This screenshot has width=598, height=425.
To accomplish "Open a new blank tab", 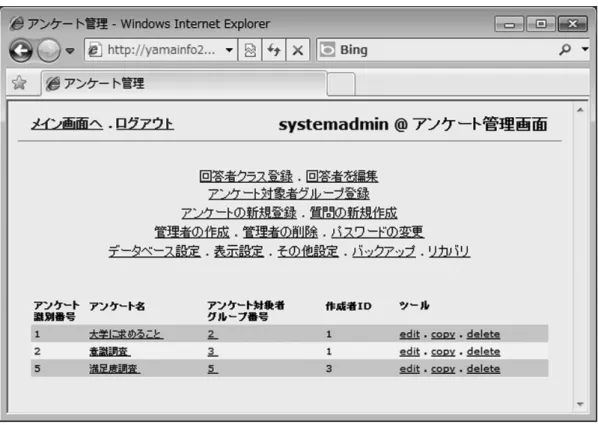I will (341, 84).
